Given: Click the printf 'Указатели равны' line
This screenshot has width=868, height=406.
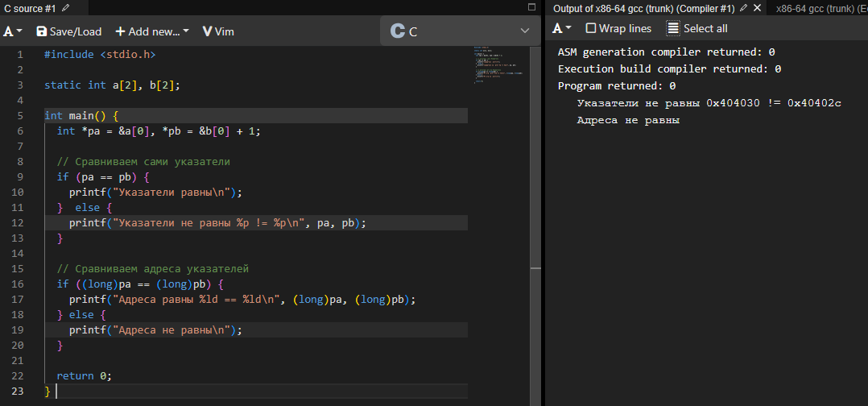Looking at the screenshot, I should click(x=156, y=193).
